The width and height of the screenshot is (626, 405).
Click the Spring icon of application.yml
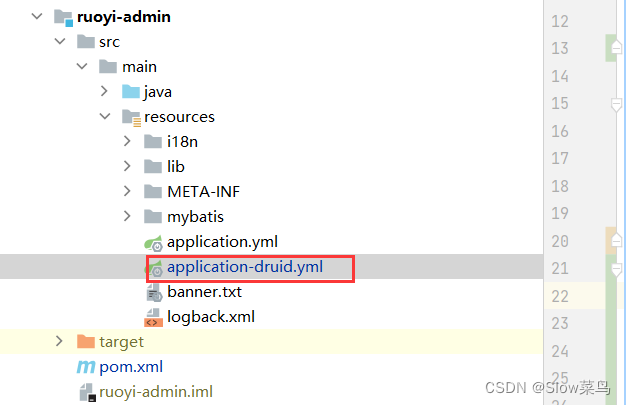(154, 243)
